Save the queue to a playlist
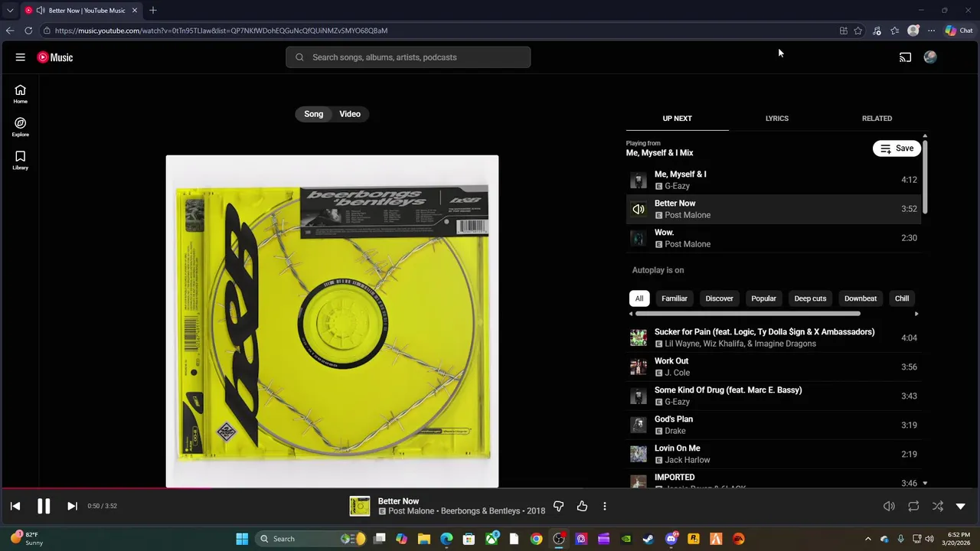 897,148
